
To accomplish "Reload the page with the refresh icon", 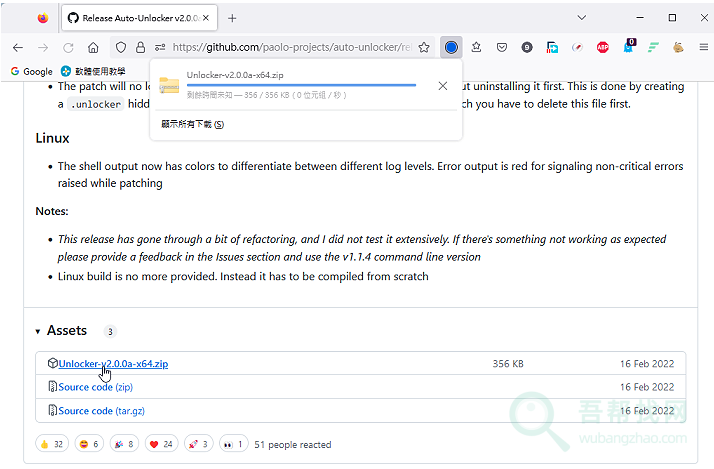I will 68,47.
